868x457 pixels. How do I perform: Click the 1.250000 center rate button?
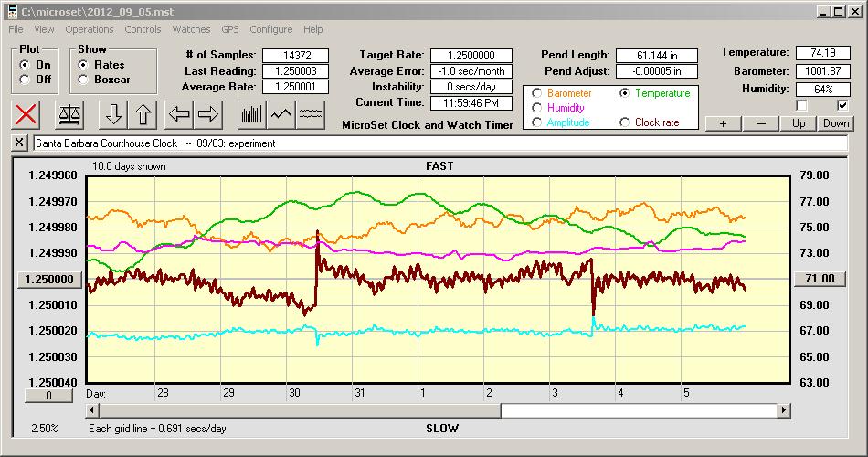(x=49, y=279)
